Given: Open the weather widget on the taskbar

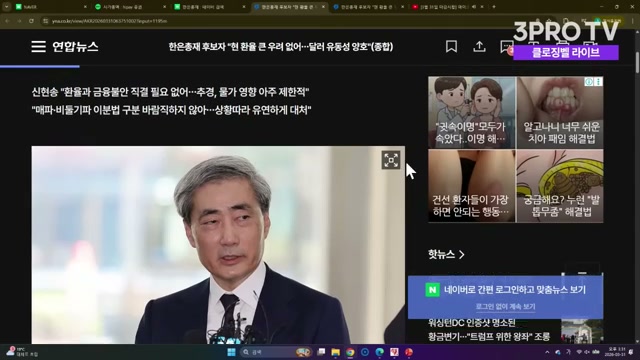Looking at the screenshot, I should coord(21,352).
